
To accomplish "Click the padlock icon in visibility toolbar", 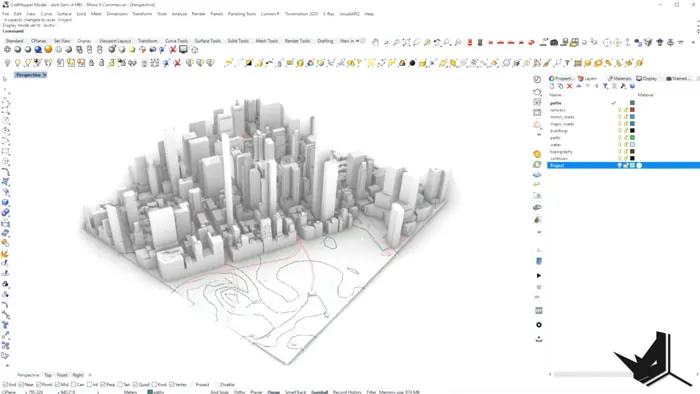I will (92, 63).
